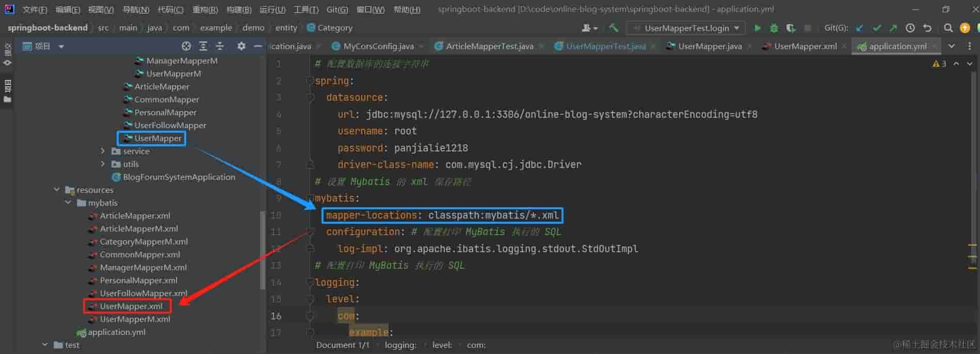The width and height of the screenshot is (980, 354).
Task: Start debugging with the bug icon
Action: click(774, 28)
